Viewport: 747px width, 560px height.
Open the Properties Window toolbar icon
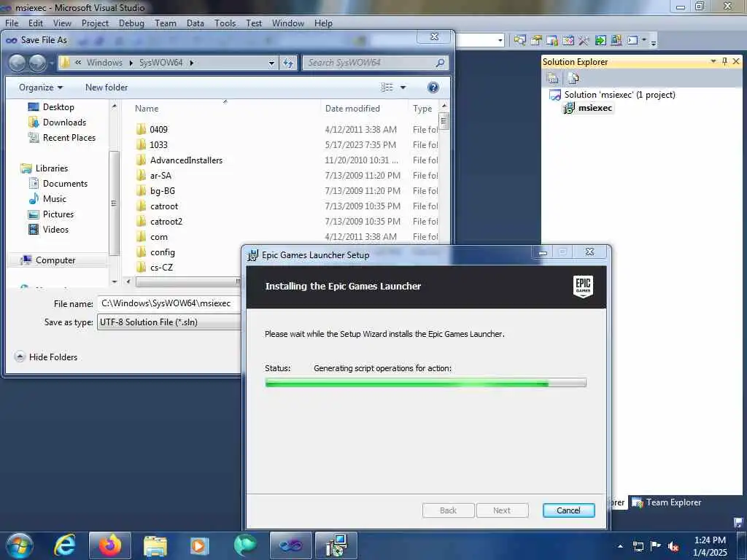coord(536,41)
